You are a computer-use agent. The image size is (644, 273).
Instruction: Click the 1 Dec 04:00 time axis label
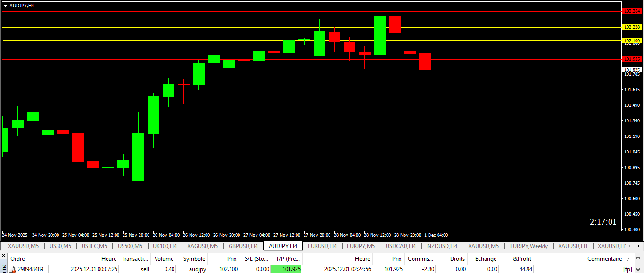tap(436, 235)
